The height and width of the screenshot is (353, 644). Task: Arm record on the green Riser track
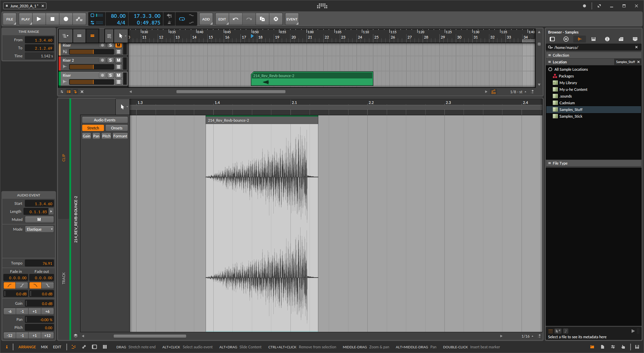pyautogui.click(x=102, y=75)
